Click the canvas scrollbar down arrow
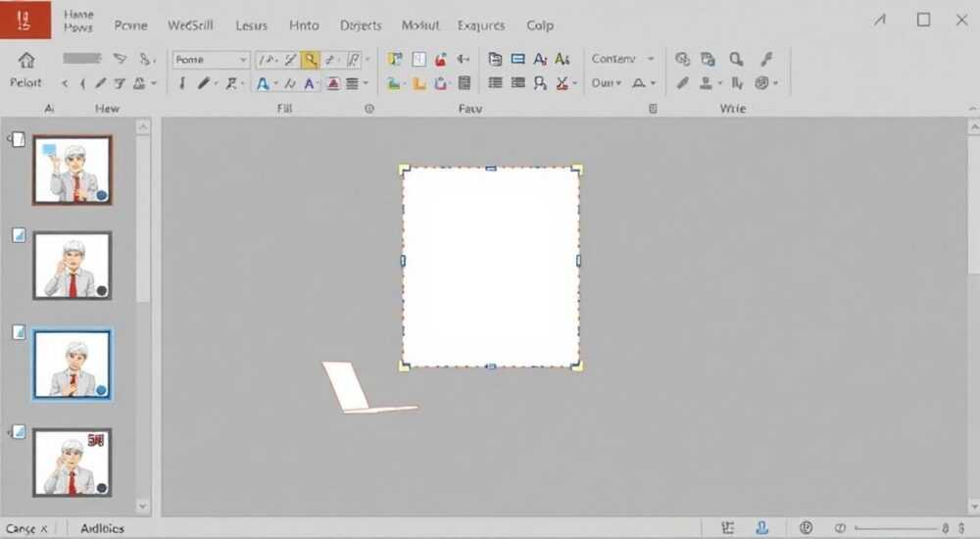Image resolution: width=980 pixels, height=539 pixels. pyautogui.click(x=974, y=506)
